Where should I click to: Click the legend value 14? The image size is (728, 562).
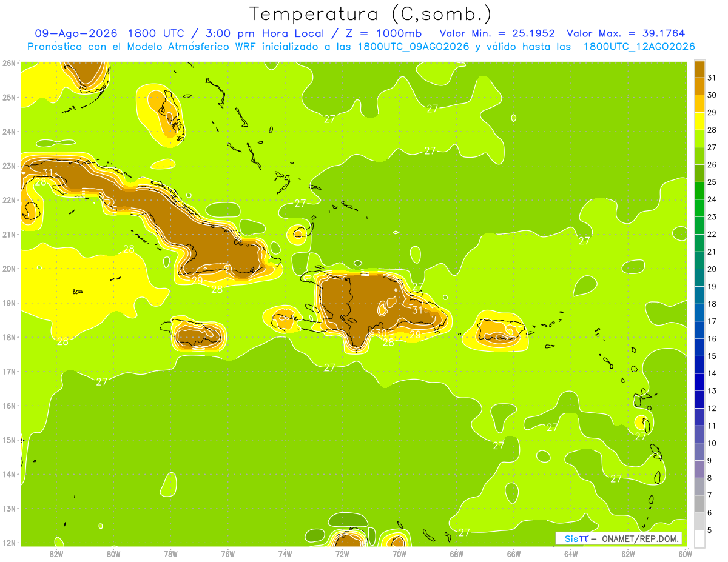(x=712, y=373)
